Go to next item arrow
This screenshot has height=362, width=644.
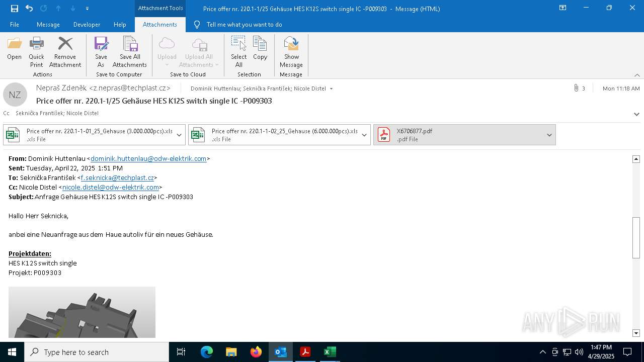click(x=73, y=9)
